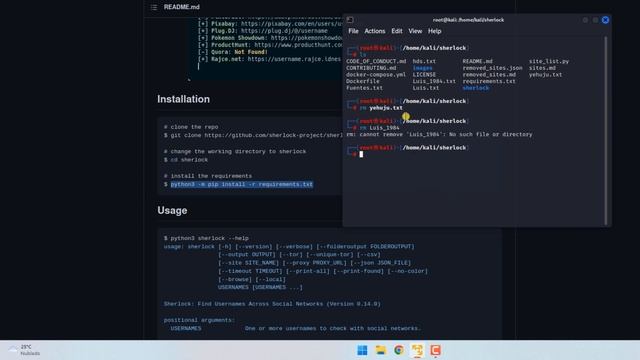Click CODE_OF_CONDUCT.md in terminal listing
The image size is (640, 360).
[376, 61]
